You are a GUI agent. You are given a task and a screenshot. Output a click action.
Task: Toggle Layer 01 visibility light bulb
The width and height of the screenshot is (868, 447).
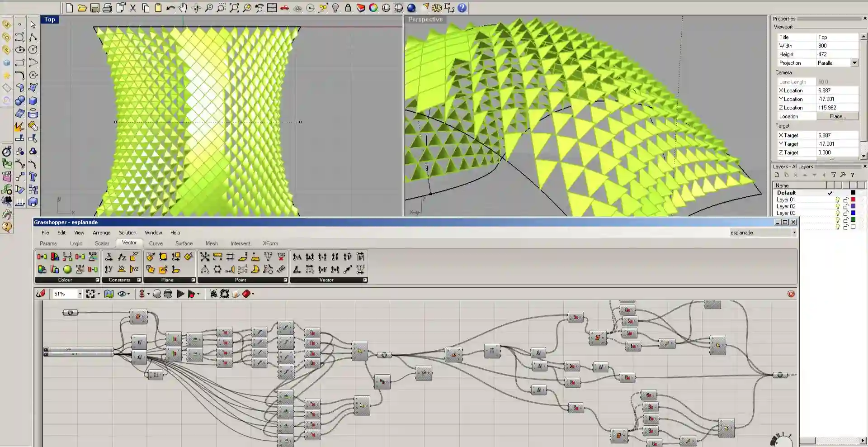click(x=838, y=200)
